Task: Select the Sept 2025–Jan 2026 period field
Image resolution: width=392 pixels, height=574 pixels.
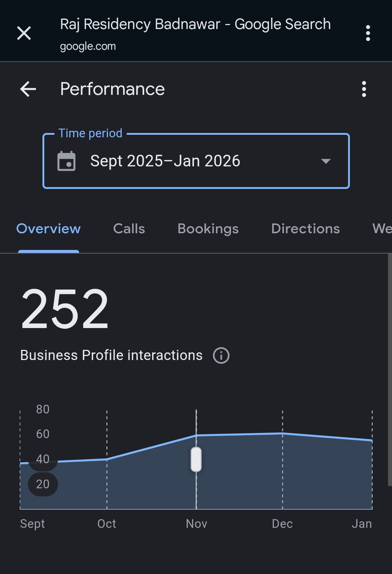Action: click(x=165, y=161)
